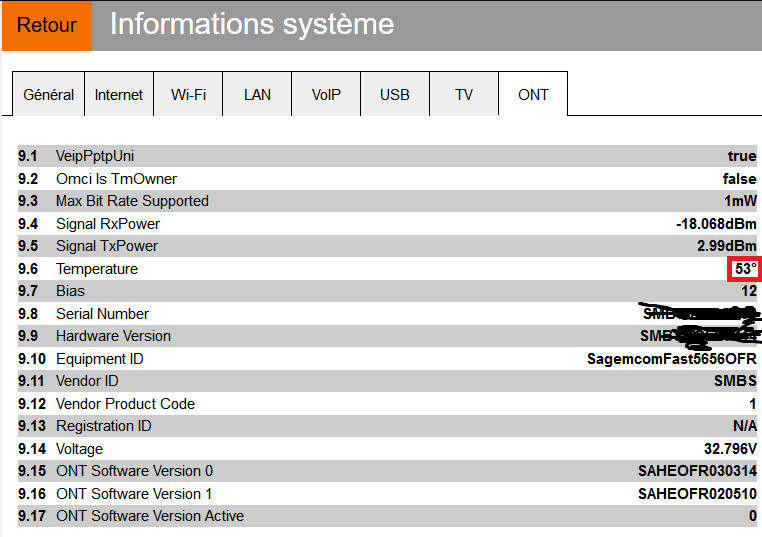Click the Informations système page title
Viewport: 762px width, 537px height.
(251, 25)
